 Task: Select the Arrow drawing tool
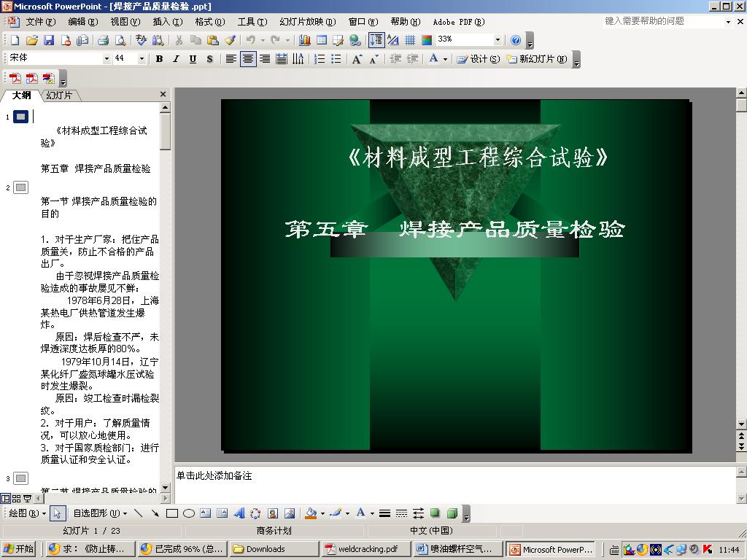click(x=155, y=513)
